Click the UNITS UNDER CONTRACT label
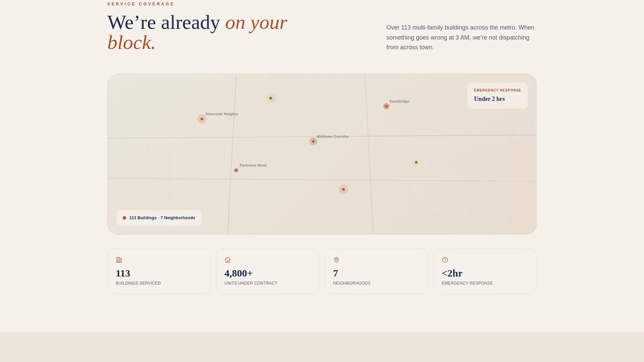 (251, 283)
